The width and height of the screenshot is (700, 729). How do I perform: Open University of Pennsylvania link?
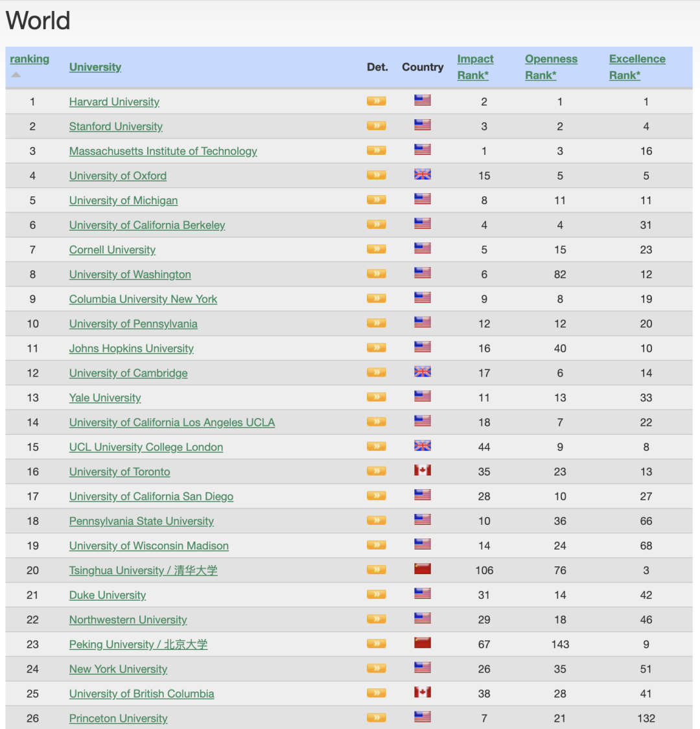click(x=133, y=323)
